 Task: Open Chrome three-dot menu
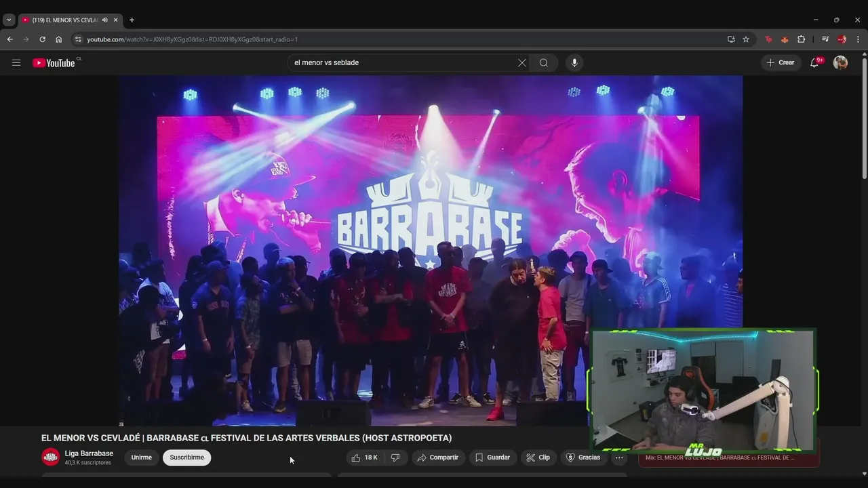858,39
